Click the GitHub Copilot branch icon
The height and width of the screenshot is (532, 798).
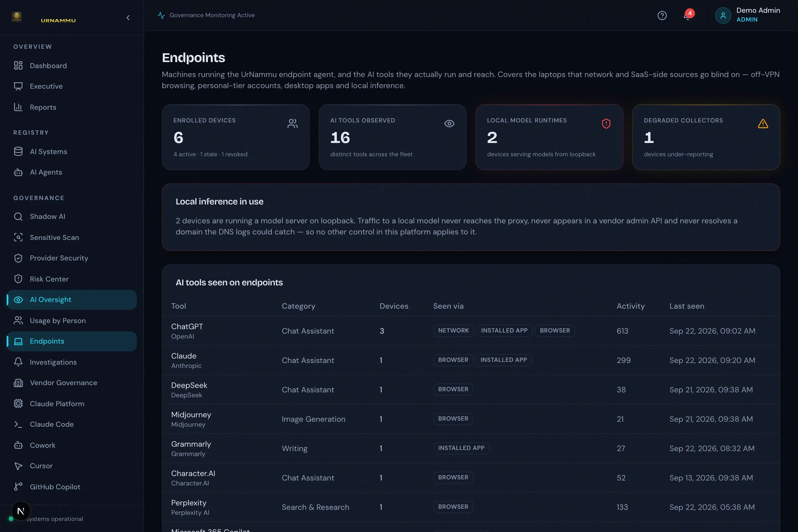pos(18,487)
